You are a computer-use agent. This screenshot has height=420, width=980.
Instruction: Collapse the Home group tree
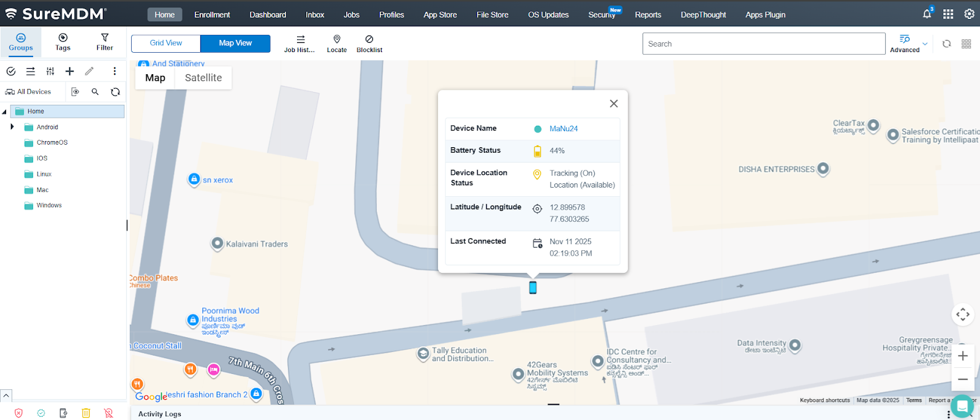(5, 112)
